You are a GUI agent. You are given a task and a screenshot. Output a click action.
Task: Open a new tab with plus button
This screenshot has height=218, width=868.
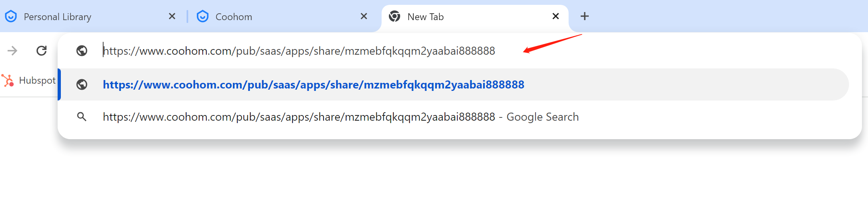coord(585,16)
